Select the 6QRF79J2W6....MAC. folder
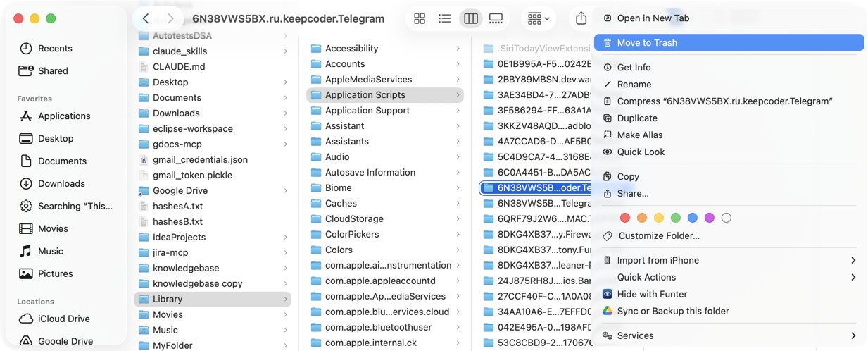The image size is (868, 351). pos(536,219)
